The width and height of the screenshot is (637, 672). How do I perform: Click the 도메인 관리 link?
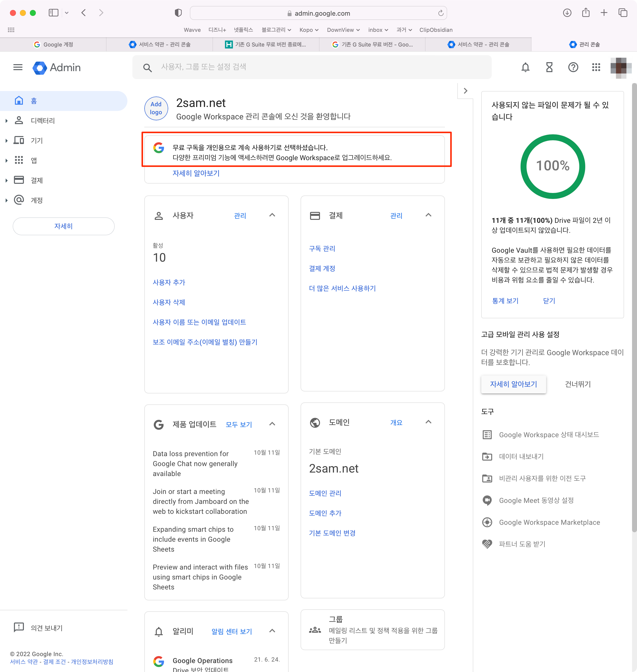tap(325, 493)
